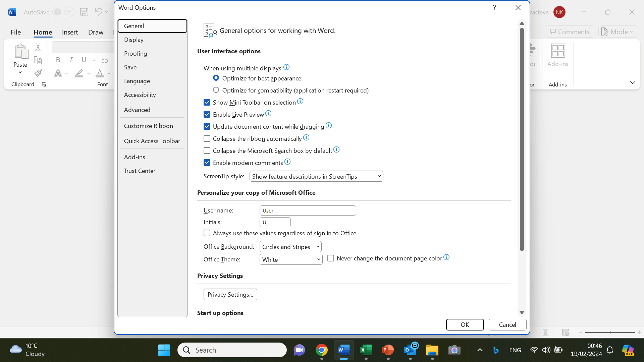Open the Trust Center category

click(x=152, y=171)
